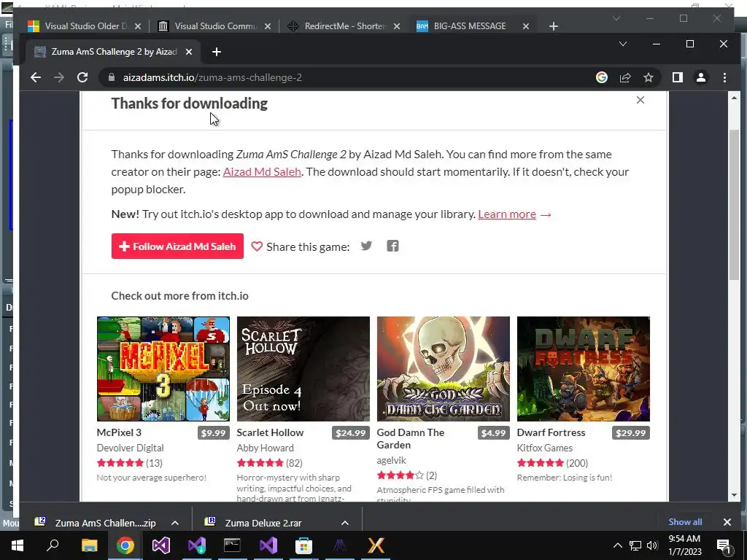Viewport: 747px width, 560px height.
Task: Close the BIG-ASS MESSAGE tab
Action: pyautogui.click(x=526, y=26)
